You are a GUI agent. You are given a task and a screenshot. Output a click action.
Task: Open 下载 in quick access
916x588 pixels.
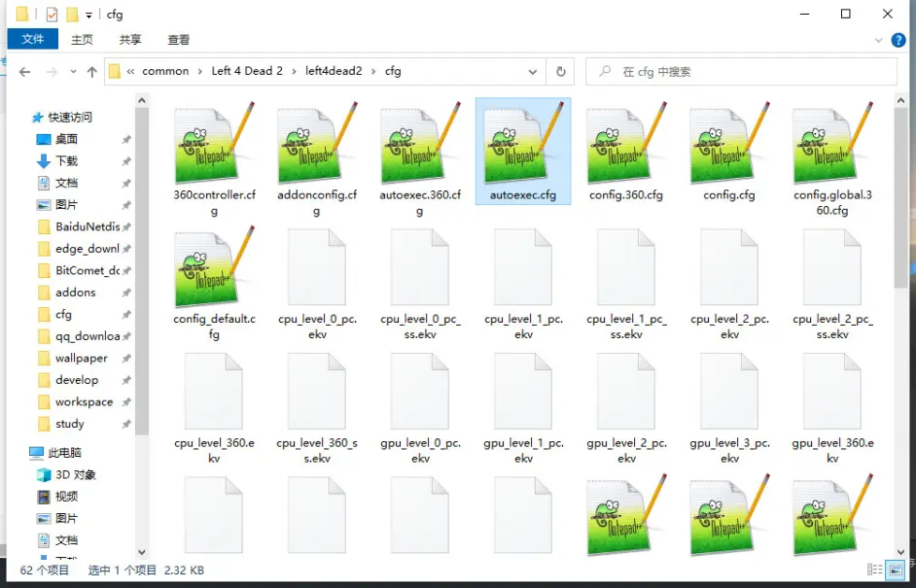[66, 160]
